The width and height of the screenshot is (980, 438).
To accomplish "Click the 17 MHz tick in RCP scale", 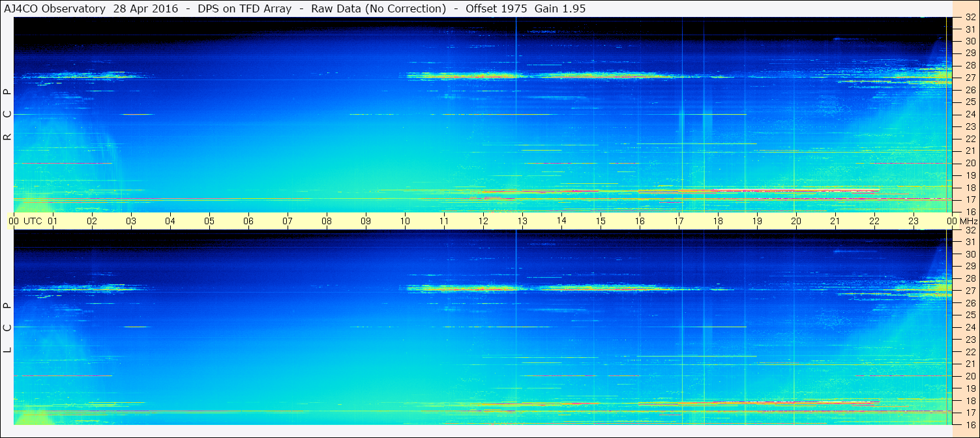I will 970,199.
